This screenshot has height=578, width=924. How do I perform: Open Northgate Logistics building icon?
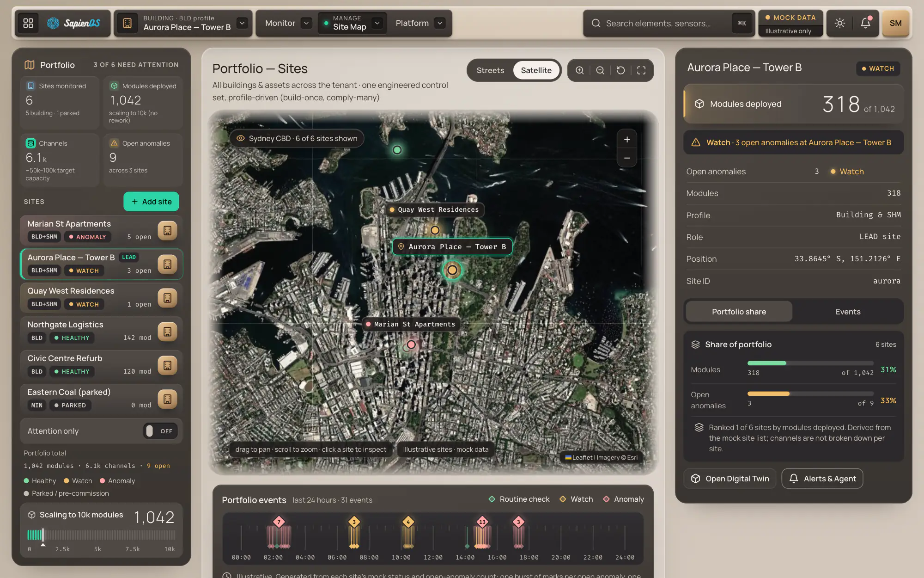click(167, 332)
